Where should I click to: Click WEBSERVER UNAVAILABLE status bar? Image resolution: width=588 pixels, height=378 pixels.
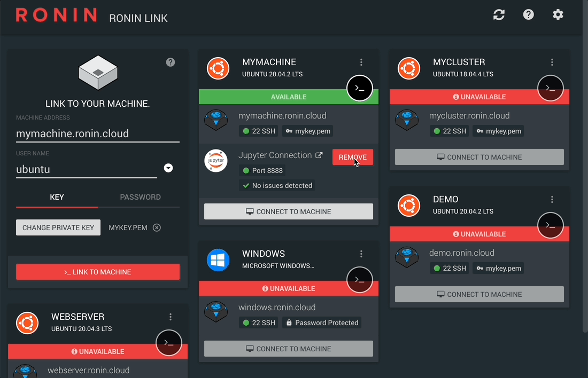(98, 351)
